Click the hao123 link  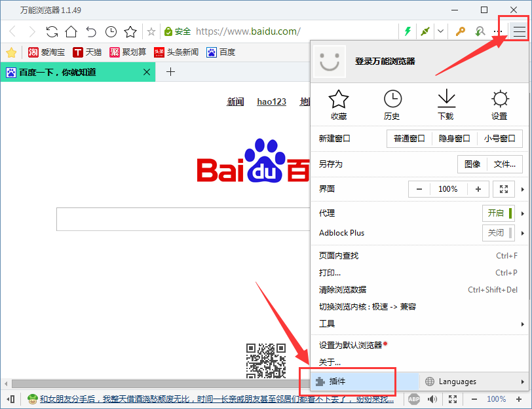271,101
